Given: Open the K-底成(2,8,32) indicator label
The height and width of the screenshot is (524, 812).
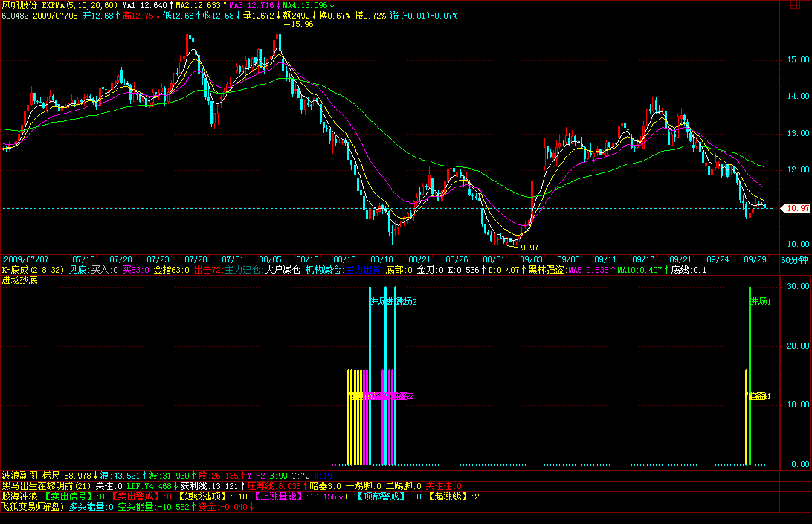Looking at the screenshot, I should coord(33,270).
